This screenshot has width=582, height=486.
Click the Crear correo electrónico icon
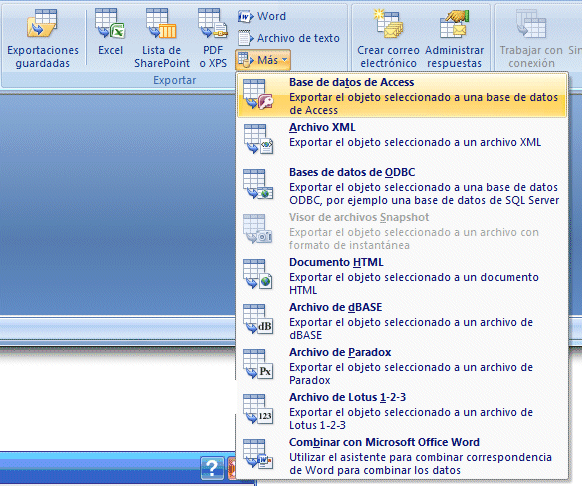pos(388,24)
